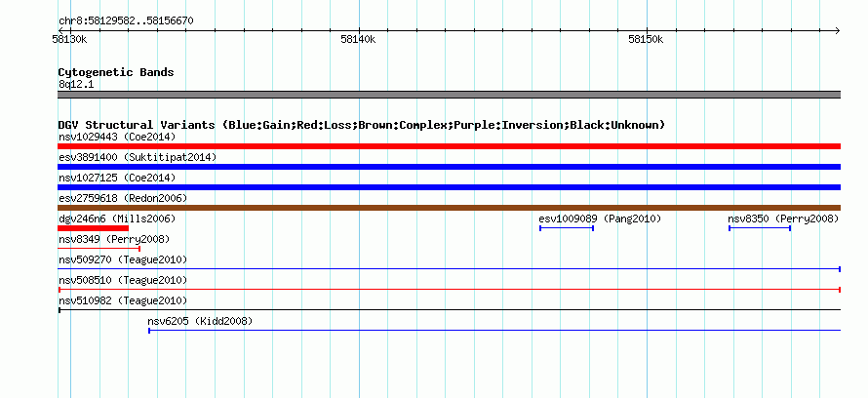Select the nsv8349 (Perry2008) red variant line
868x398 pixels.
point(99,249)
